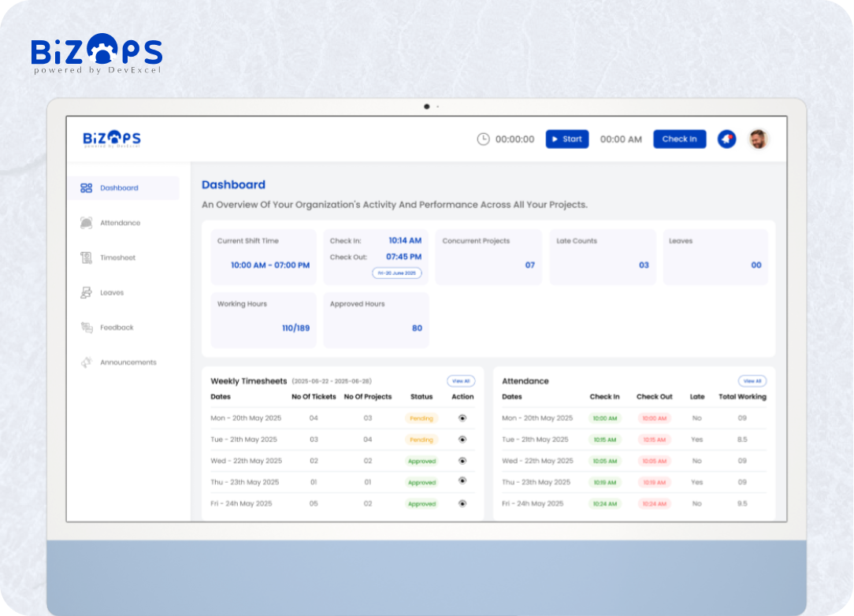The width and height of the screenshot is (854, 616).
Task: Start the timer with the Start button
Action: click(x=567, y=139)
